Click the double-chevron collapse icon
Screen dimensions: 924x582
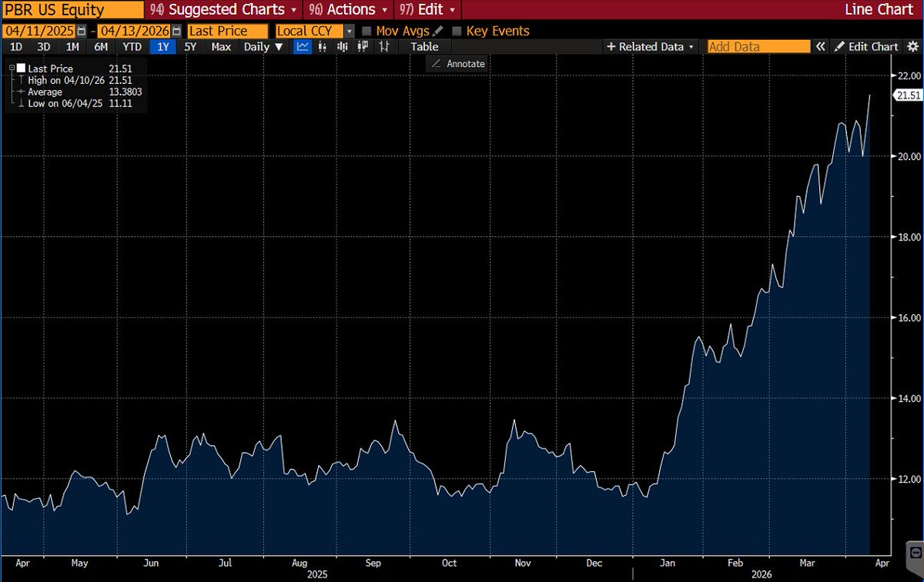[x=820, y=46]
